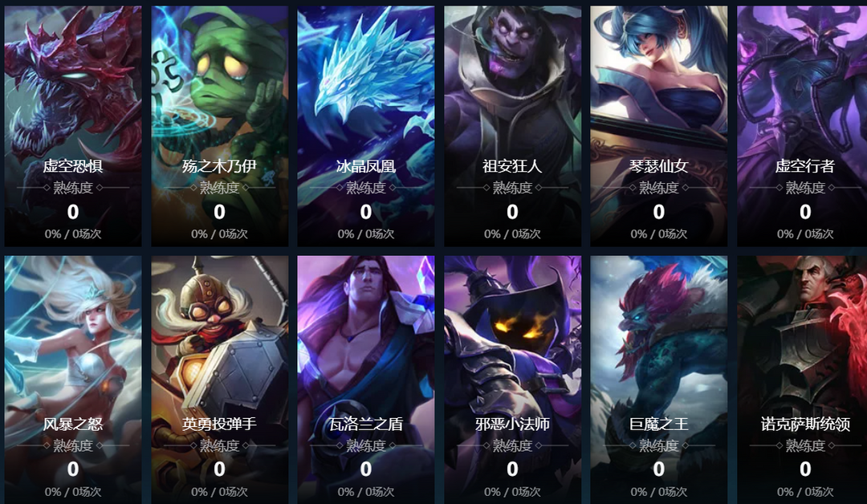This screenshot has width=867, height=504.
Task: Click the 邪恶小法师 champion portrait
Action: tap(512, 380)
